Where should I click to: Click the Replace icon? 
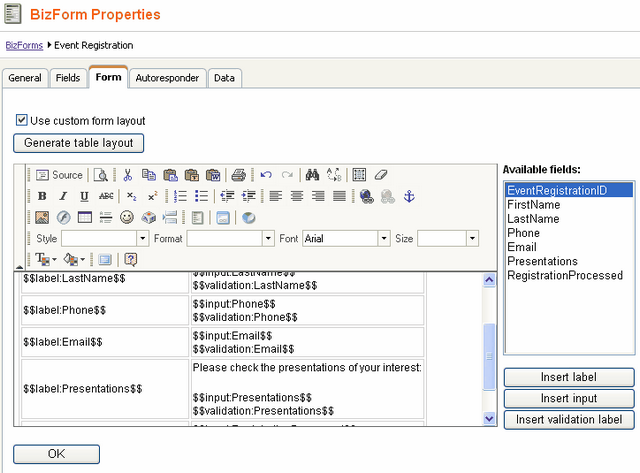(x=334, y=175)
